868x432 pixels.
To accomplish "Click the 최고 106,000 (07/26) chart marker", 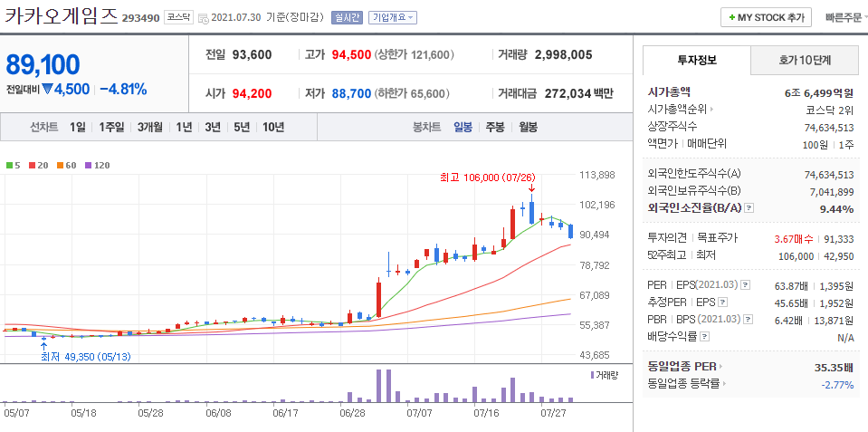I will 487,178.
